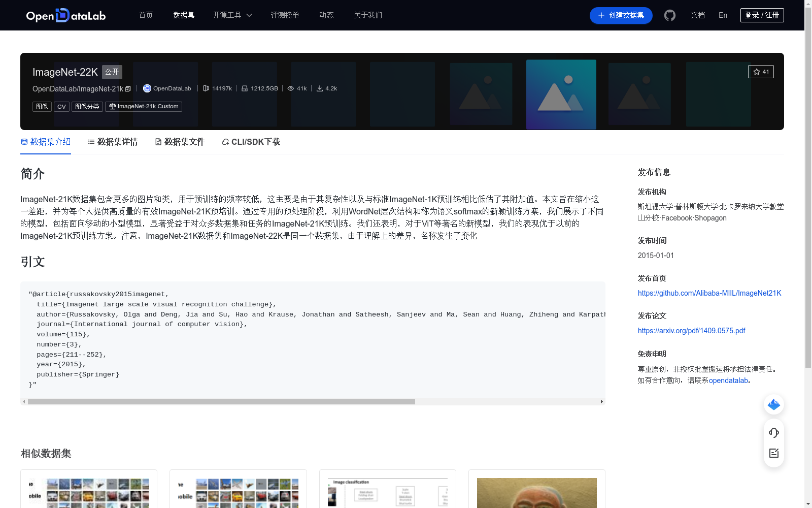Click the 引文 heading
Screen dimensions: 812x508
(32, 262)
